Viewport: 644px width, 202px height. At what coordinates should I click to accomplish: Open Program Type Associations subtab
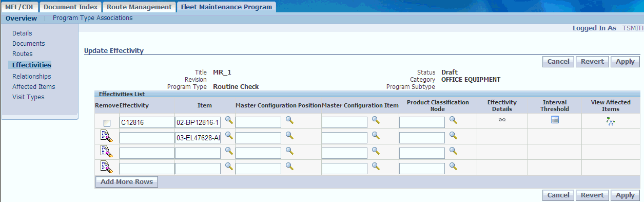pos(93,18)
